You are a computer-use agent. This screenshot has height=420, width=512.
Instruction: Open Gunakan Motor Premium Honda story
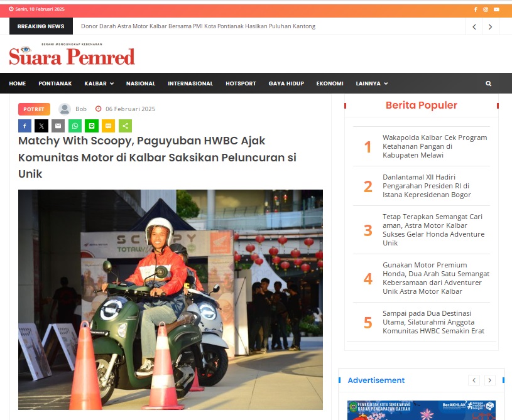[436, 278]
